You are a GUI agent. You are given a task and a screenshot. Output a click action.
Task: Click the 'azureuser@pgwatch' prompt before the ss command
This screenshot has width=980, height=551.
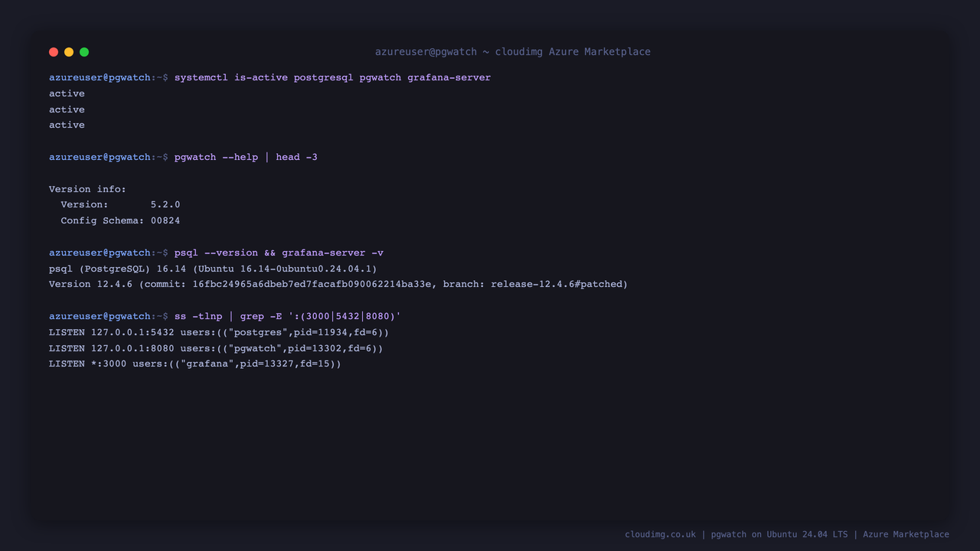(100, 316)
